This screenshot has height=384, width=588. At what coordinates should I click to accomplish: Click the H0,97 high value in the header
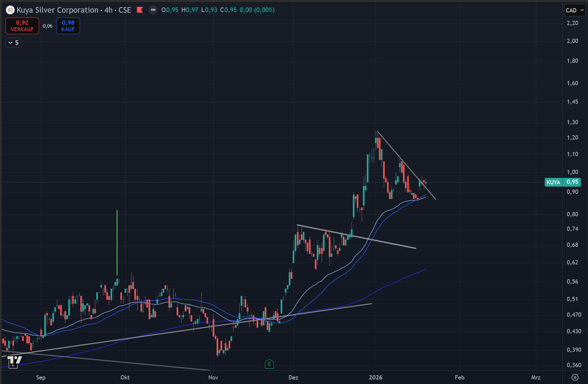190,10
